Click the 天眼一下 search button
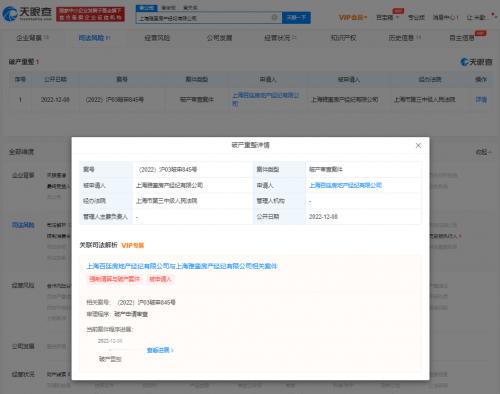 (x=296, y=17)
